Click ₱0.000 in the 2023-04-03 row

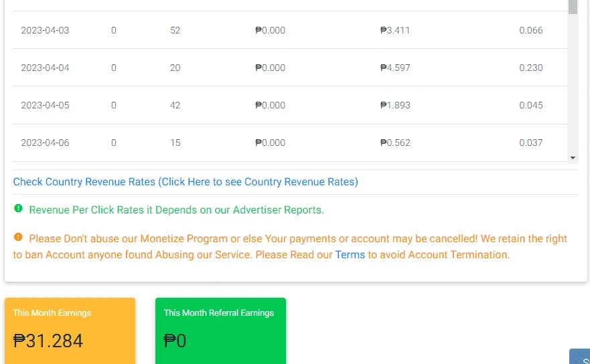pos(270,30)
